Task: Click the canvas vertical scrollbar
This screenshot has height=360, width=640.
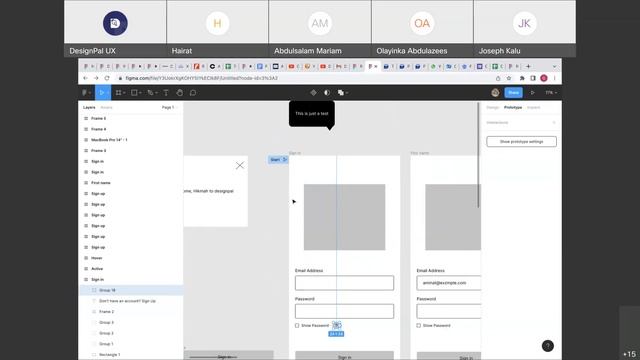Action: coord(478,155)
